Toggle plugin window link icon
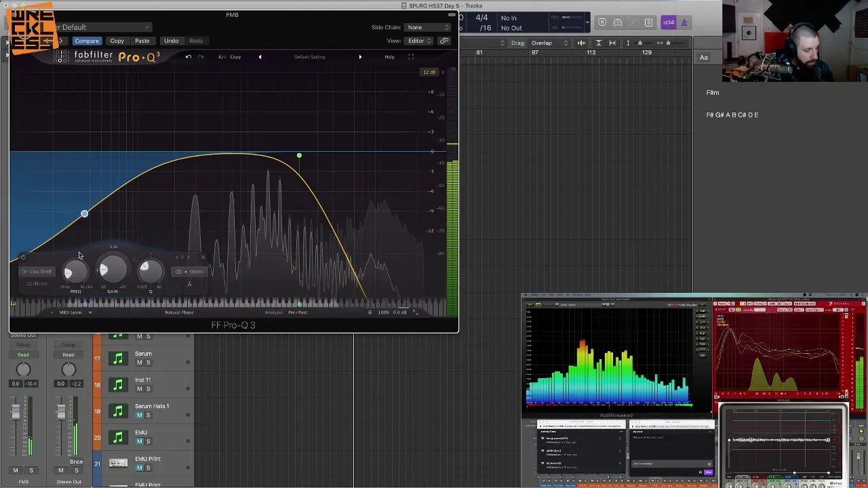 [444, 41]
